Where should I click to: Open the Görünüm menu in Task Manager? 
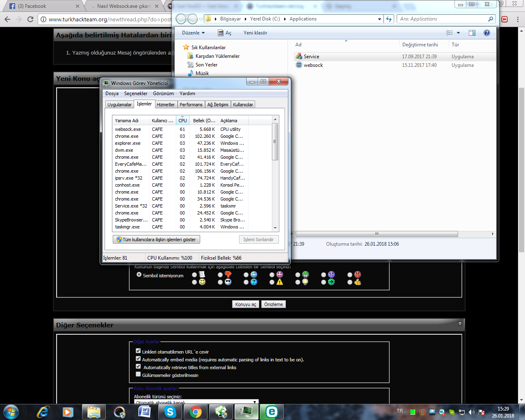point(164,94)
